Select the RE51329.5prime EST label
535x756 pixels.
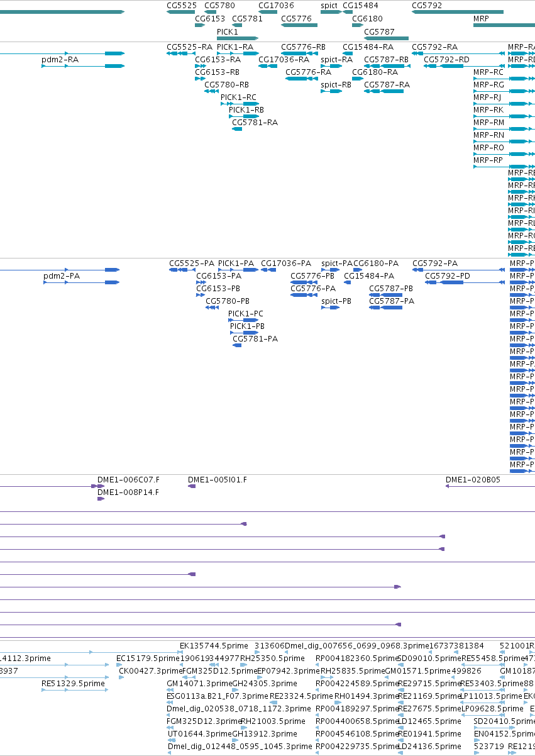(73, 684)
